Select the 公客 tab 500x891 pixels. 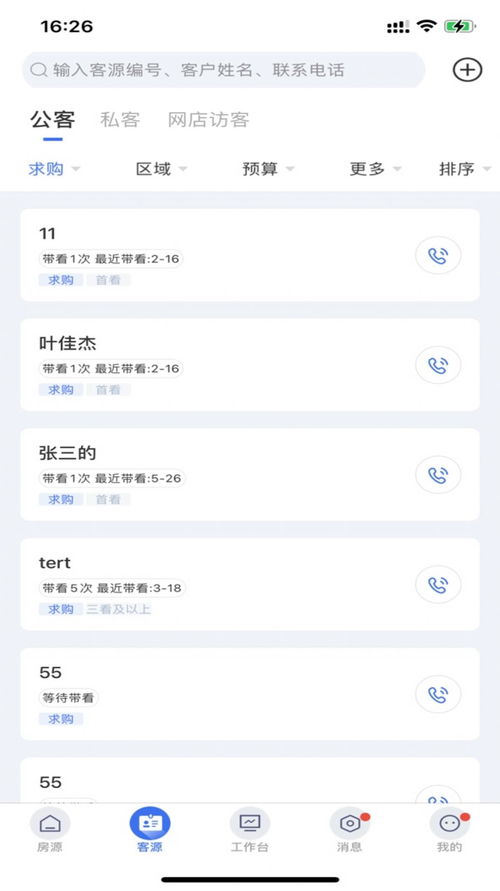coord(52,119)
